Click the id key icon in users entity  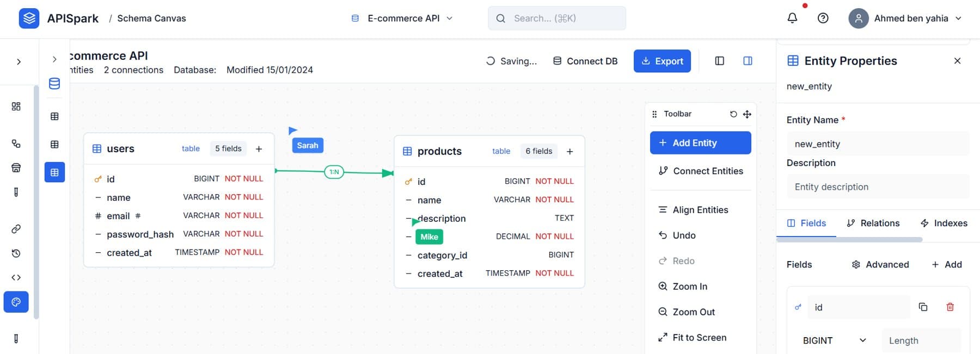pos(98,179)
